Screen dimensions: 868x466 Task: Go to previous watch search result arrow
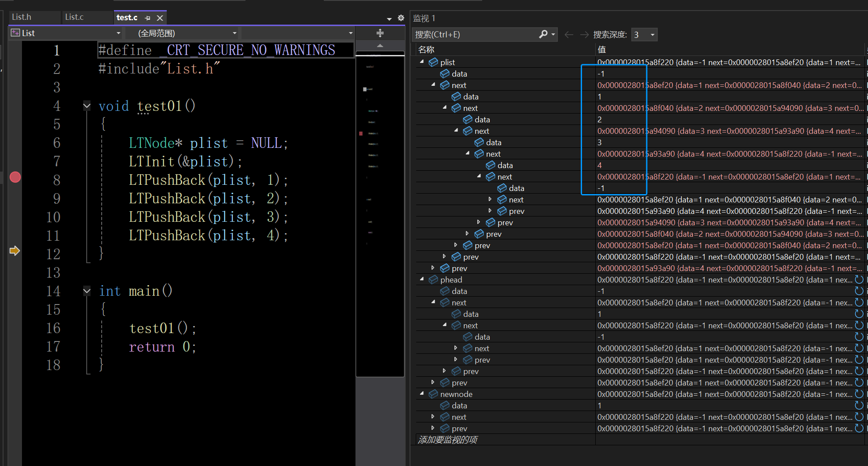[569, 35]
